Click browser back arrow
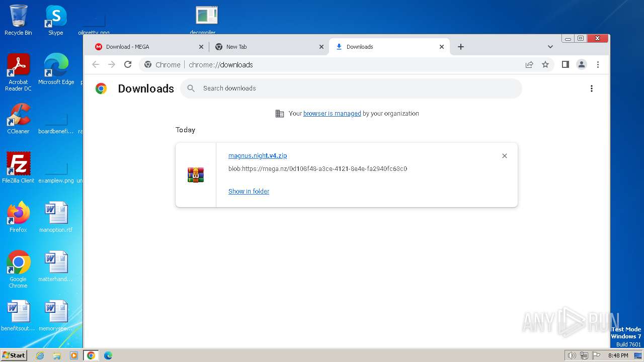The image size is (644, 362). tap(96, 64)
